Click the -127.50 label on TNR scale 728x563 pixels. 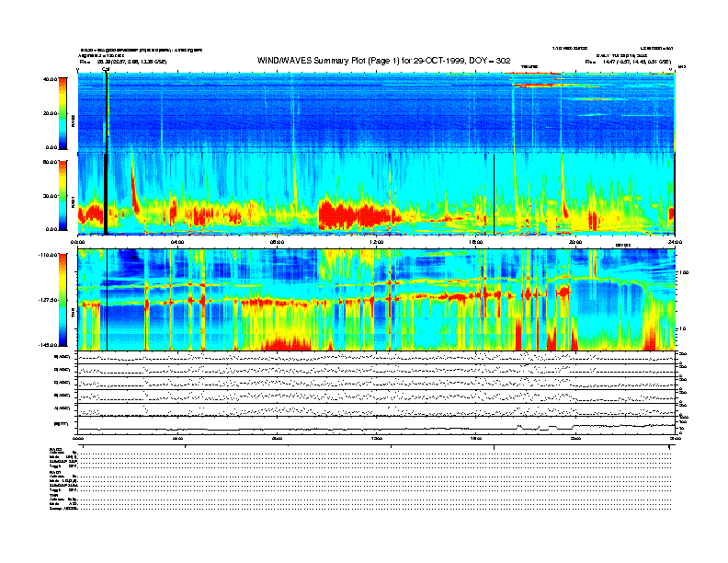coord(47,300)
